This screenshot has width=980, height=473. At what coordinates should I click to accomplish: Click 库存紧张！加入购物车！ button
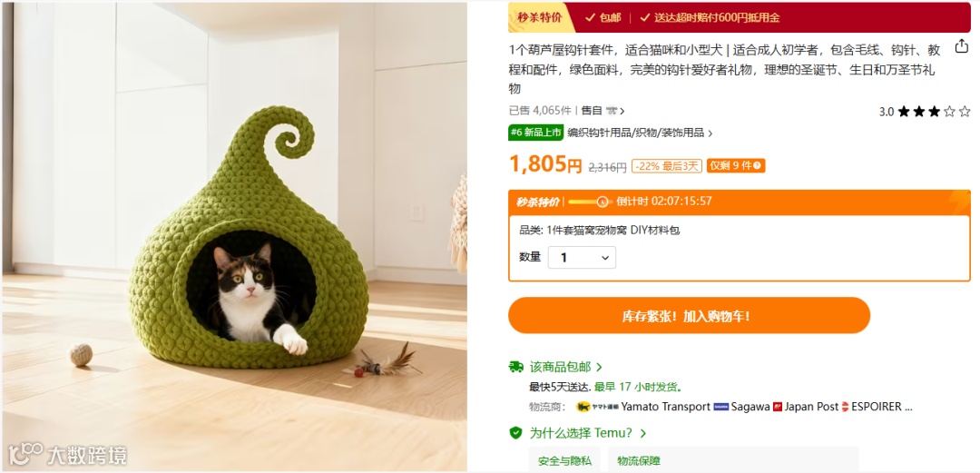[x=689, y=315]
